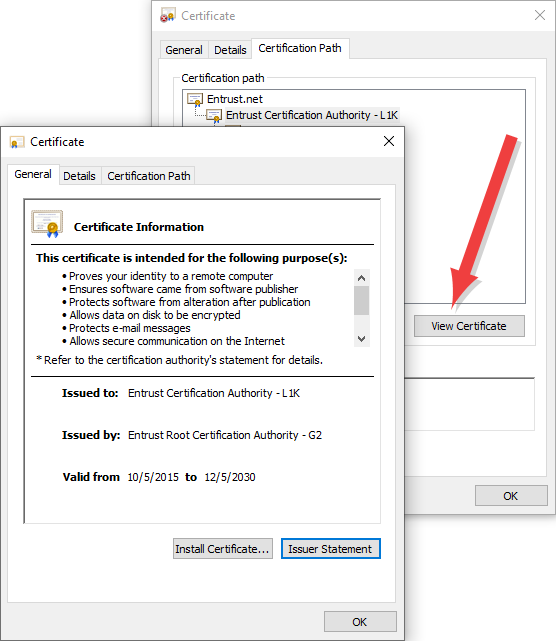Screen dimensions: 556x641
Task: Open Certification Path tab in front dialog
Action: pyautogui.click(x=149, y=176)
